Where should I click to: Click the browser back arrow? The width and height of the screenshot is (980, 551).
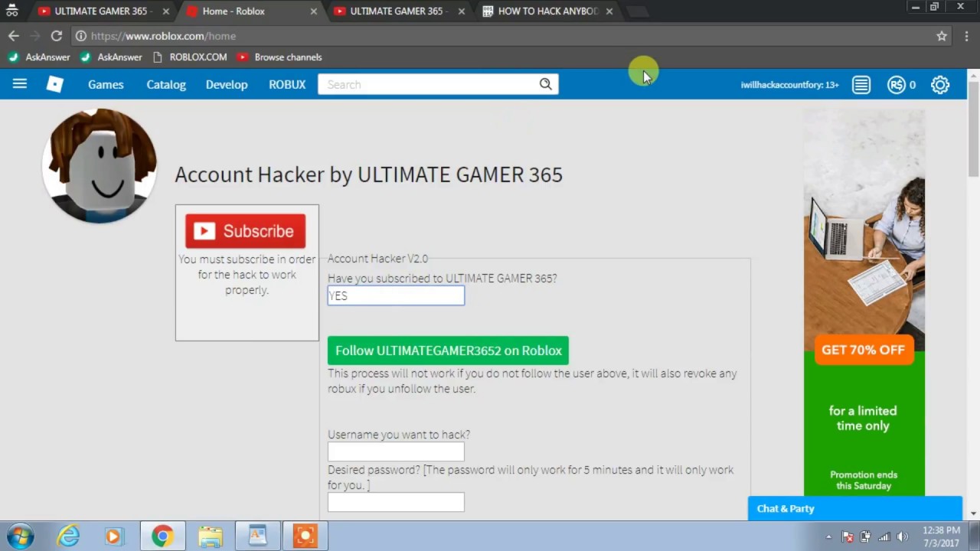(13, 35)
